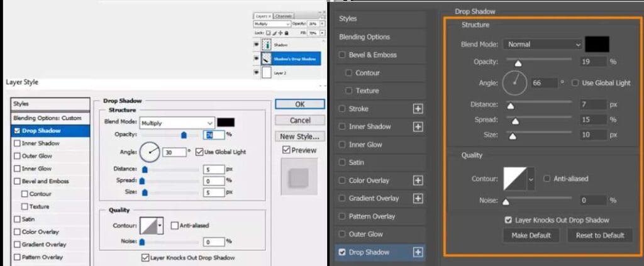This screenshot has height=266, width=644.
Task: Click the Contour curve thumbnail in dark dialog
Action: 516,179
